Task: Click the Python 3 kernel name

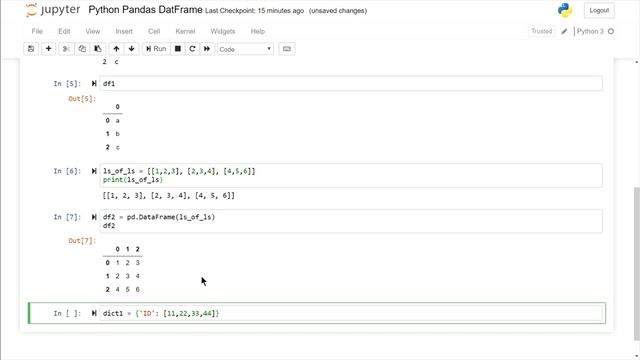Action: coord(590,31)
